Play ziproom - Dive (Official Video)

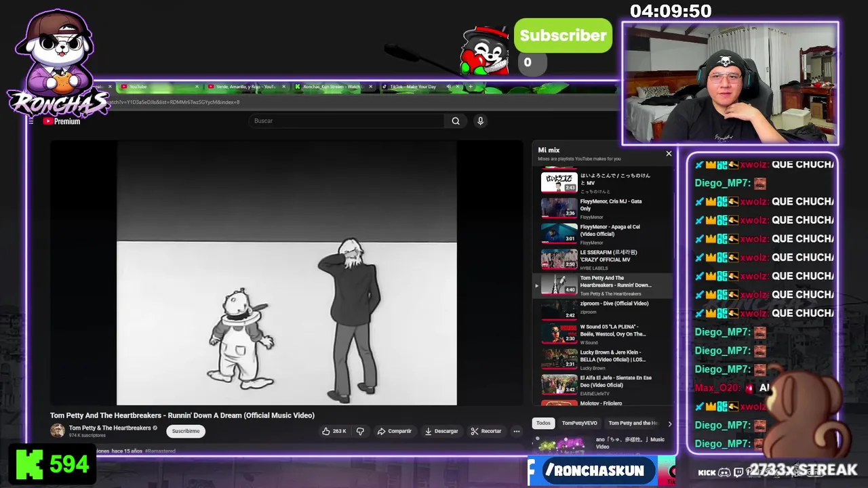(604, 308)
